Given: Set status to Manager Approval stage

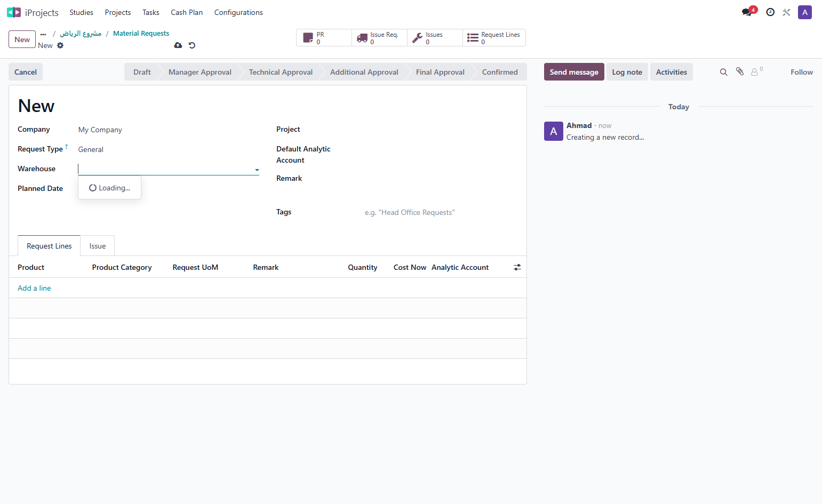Looking at the screenshot, I should (x=199, y=72).
